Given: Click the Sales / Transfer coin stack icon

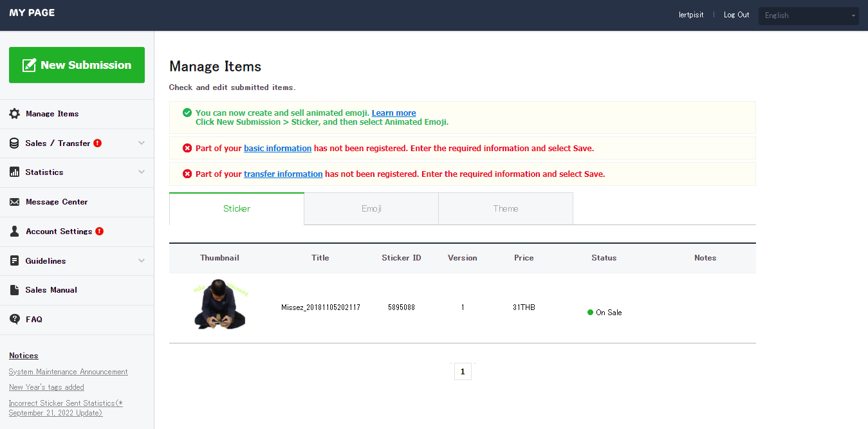Looking at the screenshot, I should tap(14, 143).
